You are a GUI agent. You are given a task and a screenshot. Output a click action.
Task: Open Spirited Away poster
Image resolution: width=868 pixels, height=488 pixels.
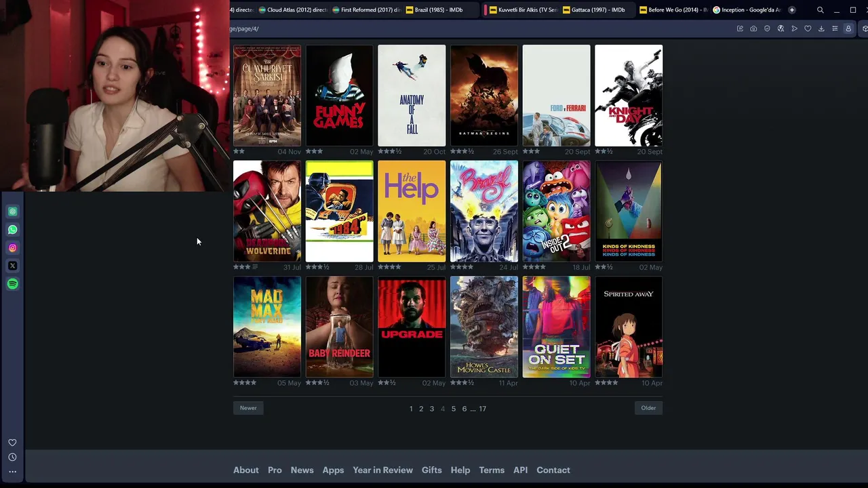pos(629,327)
